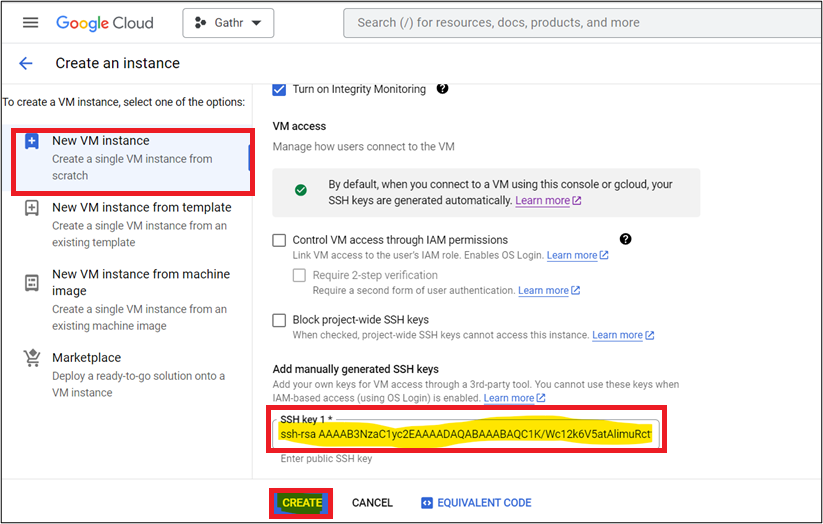Click the Google Cloud logo
The width and height of the screenshot is (823, 524).
tap(105, 22)
